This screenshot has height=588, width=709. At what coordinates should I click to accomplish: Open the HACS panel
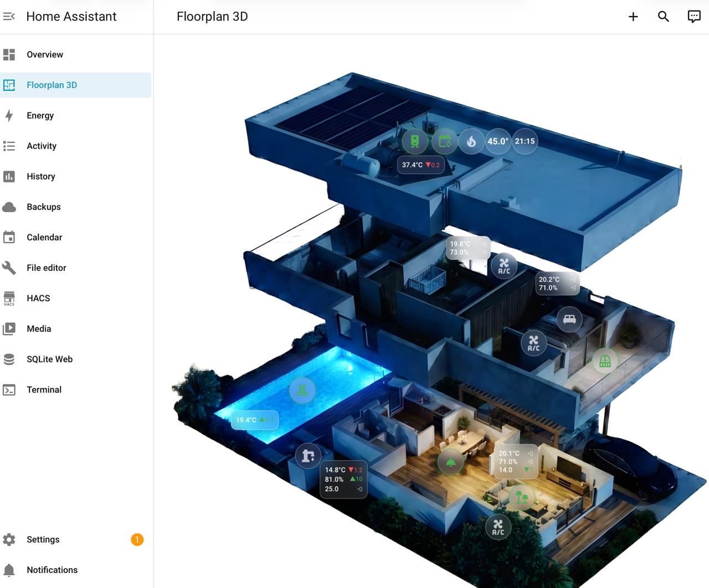click(38, 298)
